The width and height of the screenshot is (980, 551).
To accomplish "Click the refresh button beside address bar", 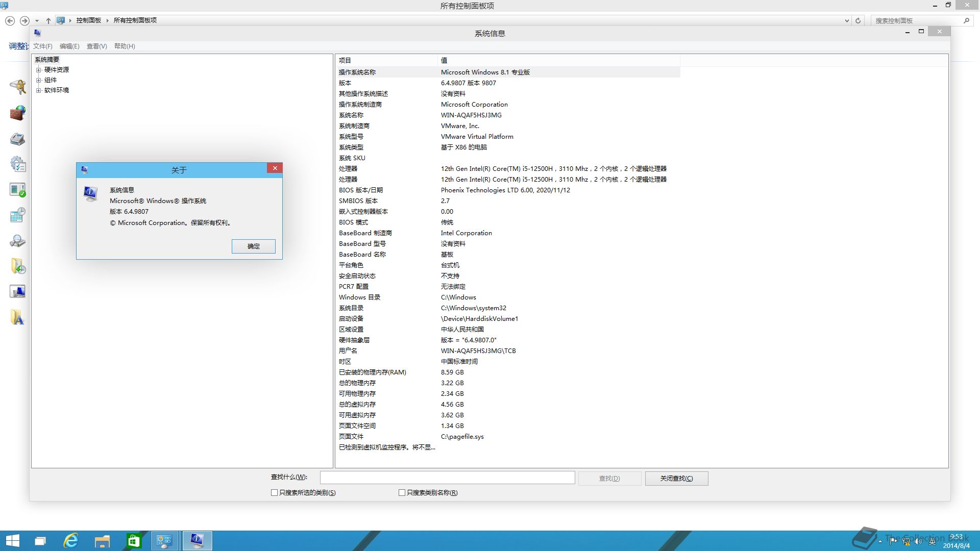I will pos(858,20).
